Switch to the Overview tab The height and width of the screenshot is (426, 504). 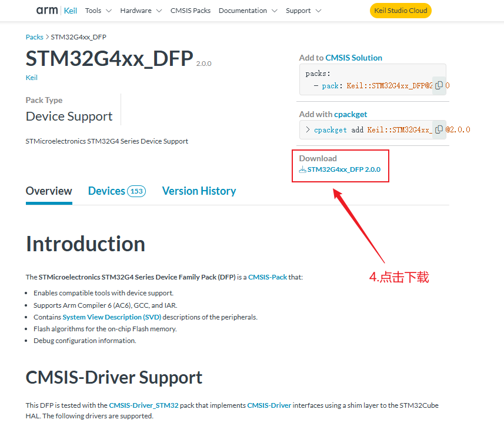pyautogui.click(x=49, y=191)
